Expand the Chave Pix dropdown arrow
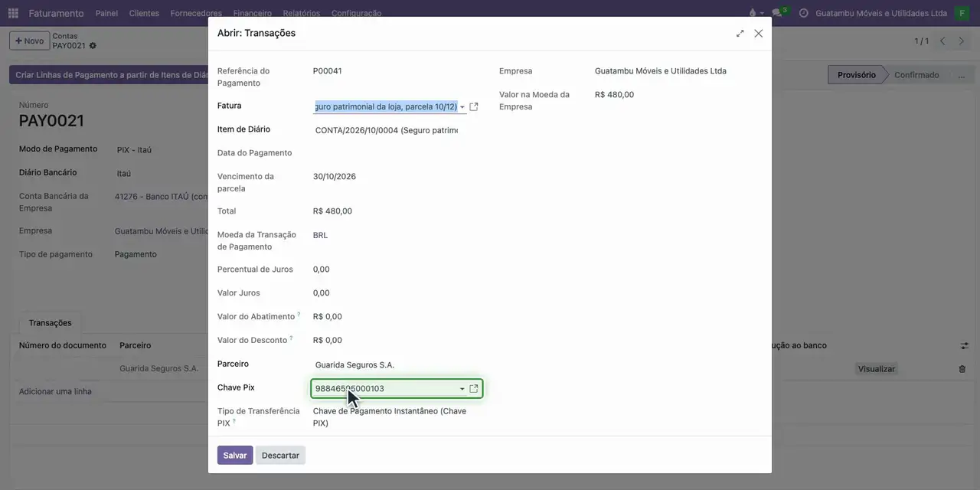Viewport: 980px width, 490px height. point(462,389)
